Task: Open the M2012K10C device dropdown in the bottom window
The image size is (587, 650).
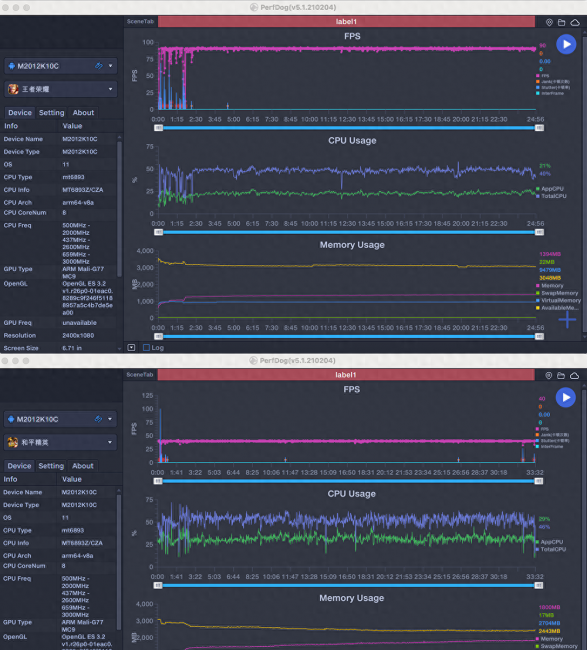Action: (110, 419)
